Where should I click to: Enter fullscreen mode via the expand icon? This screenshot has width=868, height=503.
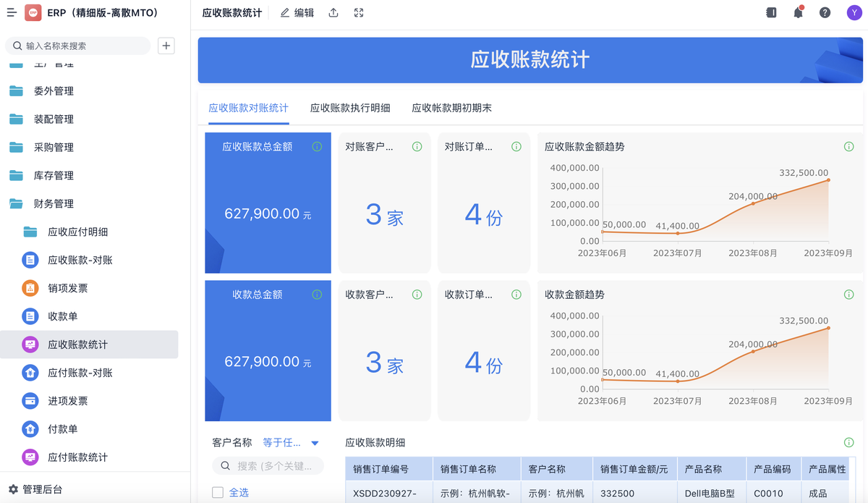pyautogui.click(x=359, y=13)
